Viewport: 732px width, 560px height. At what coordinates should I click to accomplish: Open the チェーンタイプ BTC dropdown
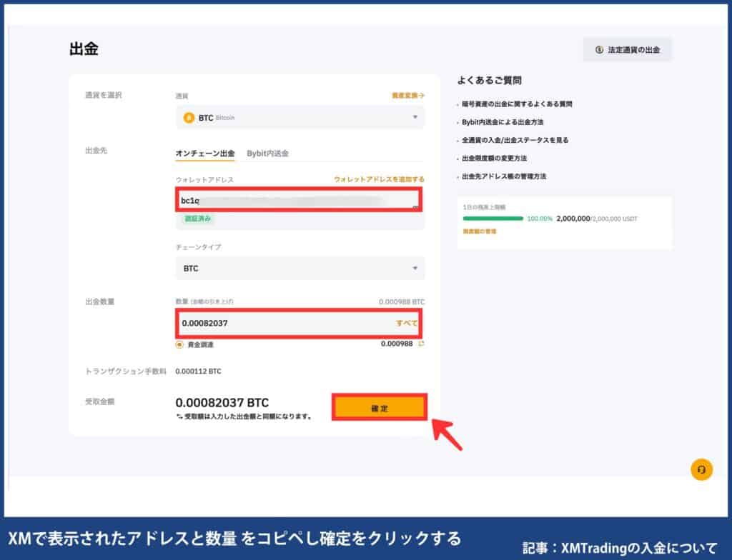(300, 269)
